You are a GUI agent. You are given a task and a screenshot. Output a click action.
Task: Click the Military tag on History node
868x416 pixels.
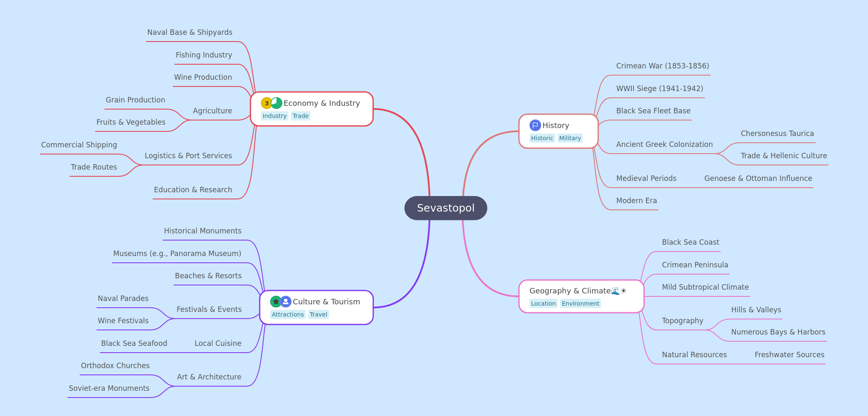tap(570, 138)
